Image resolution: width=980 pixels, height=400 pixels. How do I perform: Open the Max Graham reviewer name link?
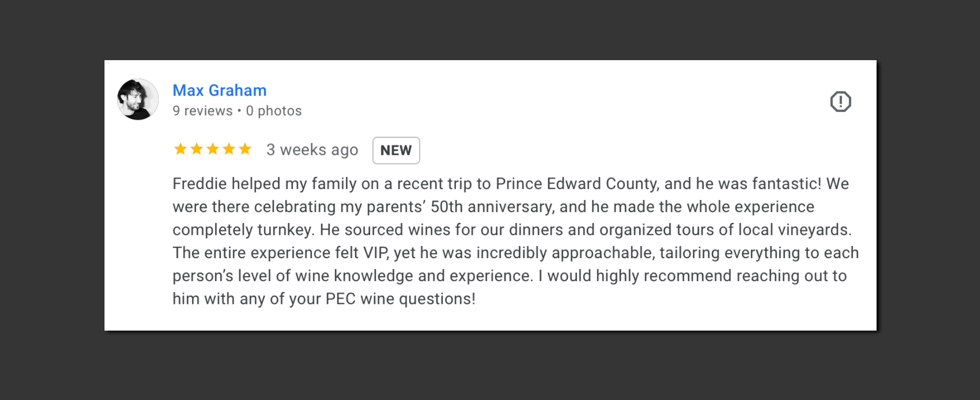point(219,90)
